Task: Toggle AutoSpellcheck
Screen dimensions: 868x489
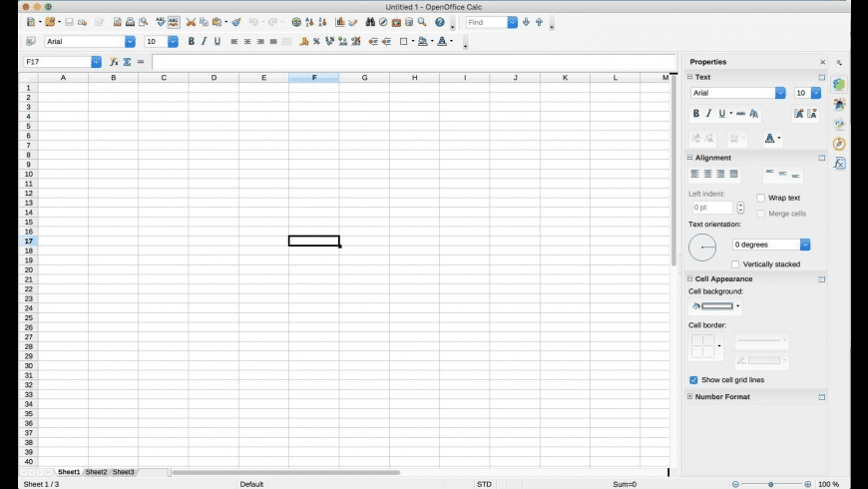Action: 174,22
